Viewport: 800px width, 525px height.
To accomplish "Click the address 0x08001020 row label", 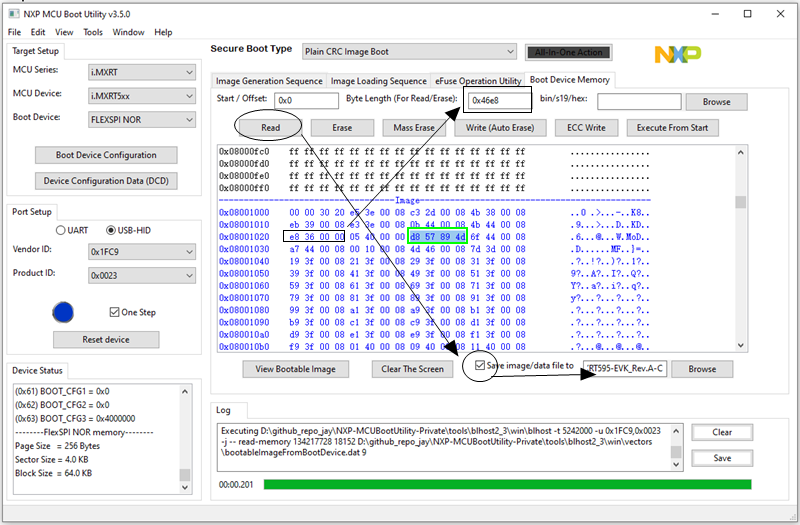I will pos(244,237).
